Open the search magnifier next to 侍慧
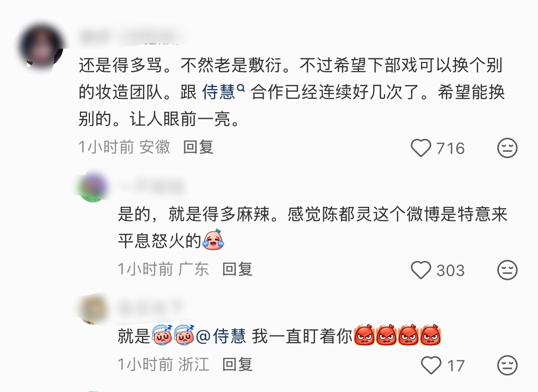Screen dimensions: 538x392 tap(241, 87)
